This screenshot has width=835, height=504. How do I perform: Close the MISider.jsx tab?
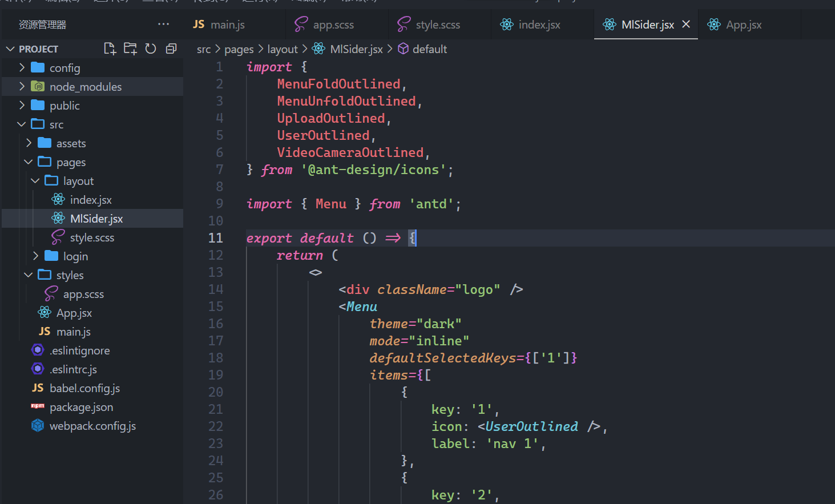(x=686, y=24)
